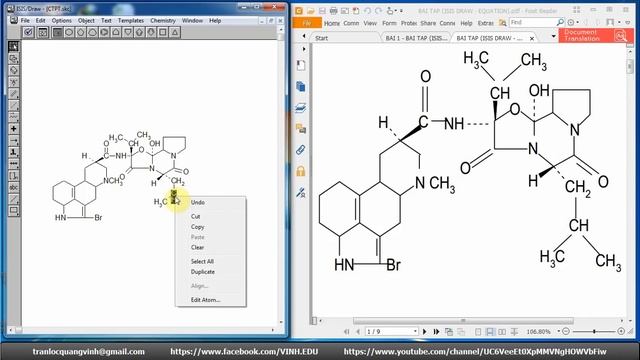Choose the cyclobutane square ring template
This screenshot has height=360, width=640.
click(x=163, y=32)
